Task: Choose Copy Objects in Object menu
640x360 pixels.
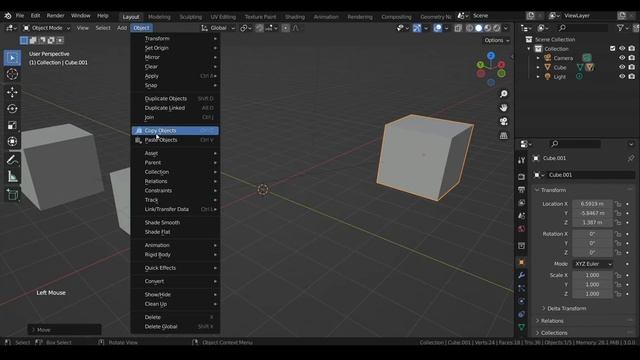Action: (175, 131)
